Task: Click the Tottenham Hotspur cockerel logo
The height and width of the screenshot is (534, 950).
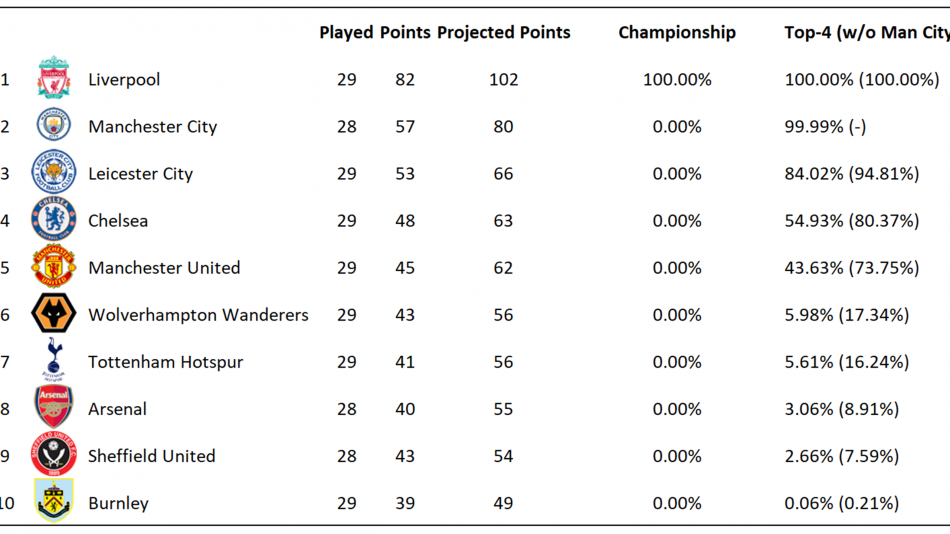Action: (54, 359)
